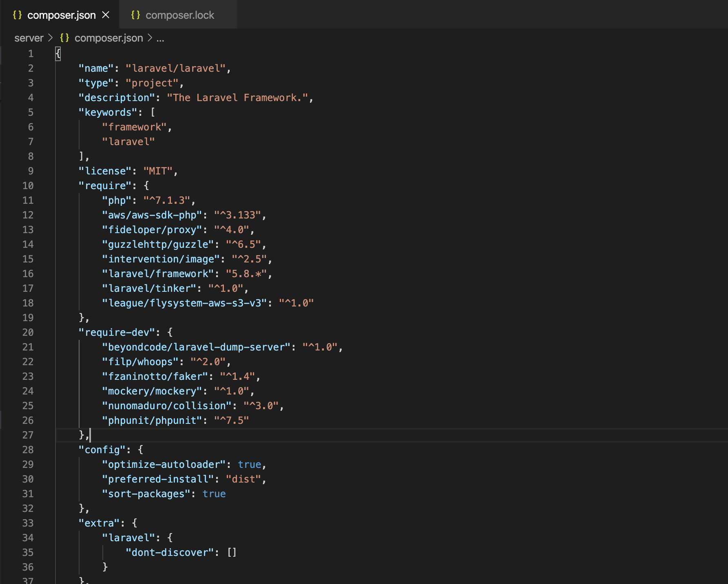Click "The Laravel Framework." description string
The image size is (728, 584).
pos(237,98)
